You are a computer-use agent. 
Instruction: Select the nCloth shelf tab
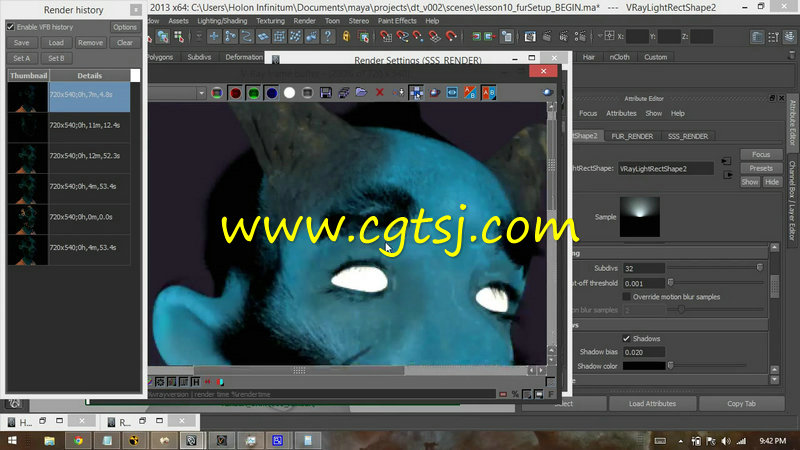(619, 57)
